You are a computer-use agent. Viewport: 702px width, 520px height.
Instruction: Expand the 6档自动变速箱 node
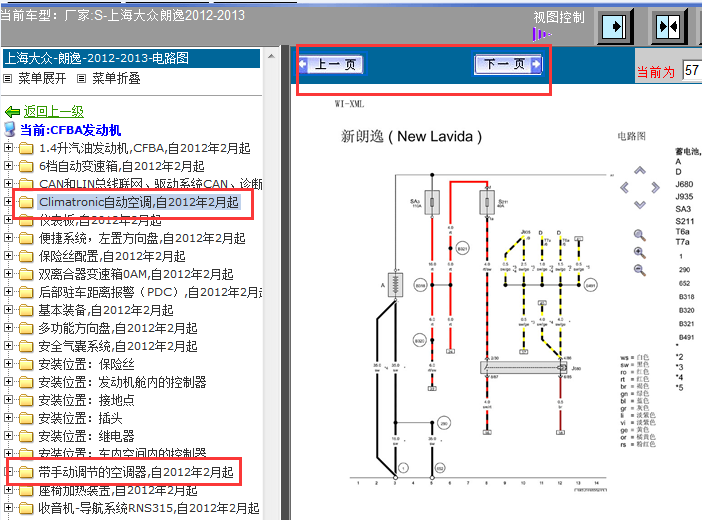pyautogui.click(x=8, y=165)
